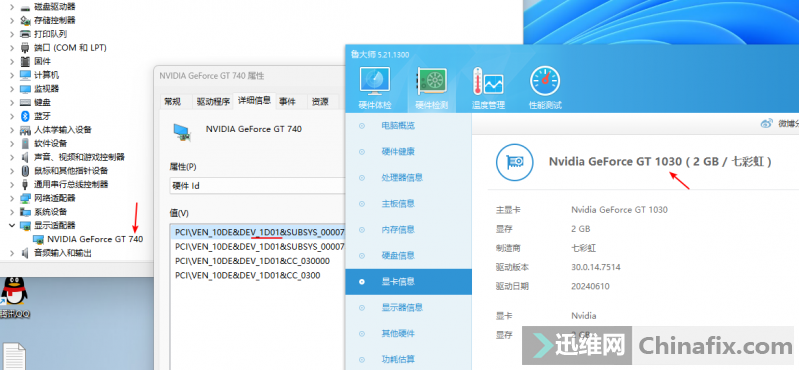Click the 通用串行总线控制器 USB icon

point(25,184)
